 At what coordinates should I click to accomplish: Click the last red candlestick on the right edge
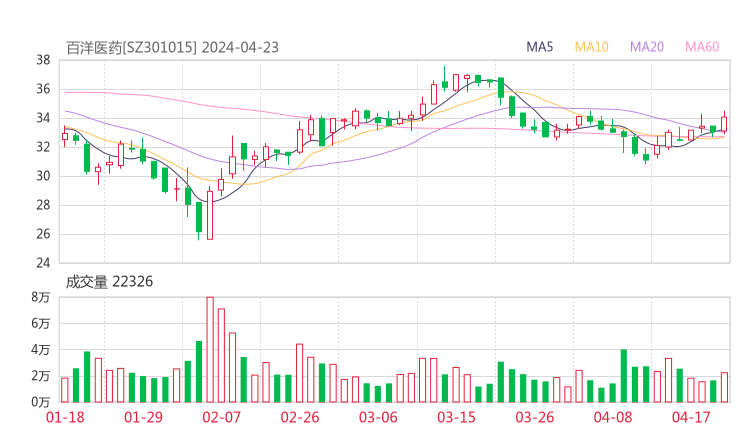724,124
